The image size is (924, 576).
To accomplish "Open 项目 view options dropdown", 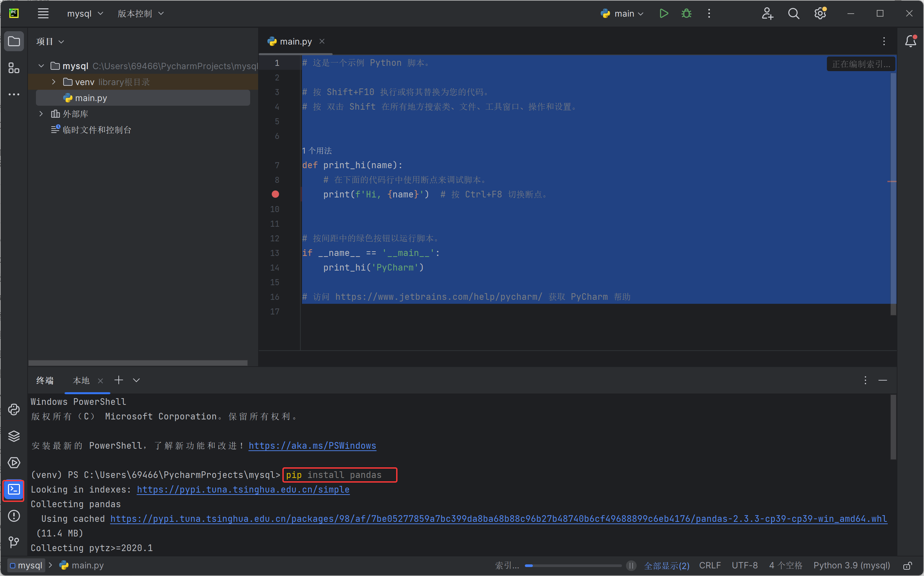I will click(50, 41).
